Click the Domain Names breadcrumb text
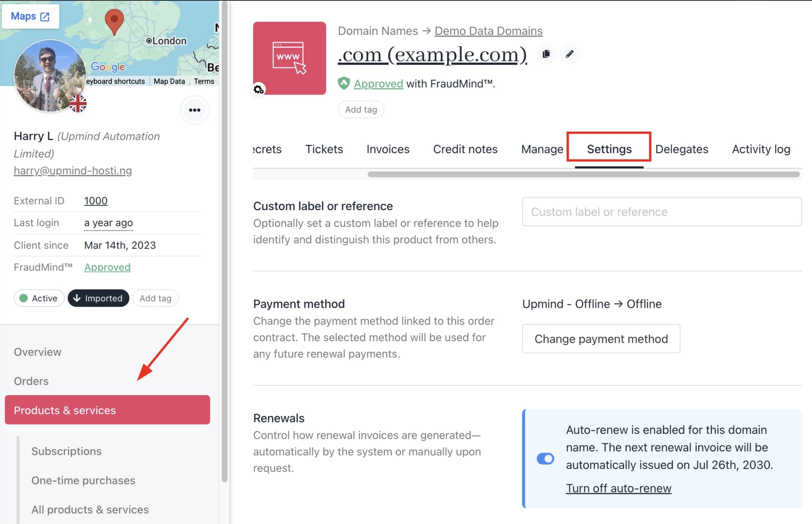Viewport: 812px width, 524px height. 378,31
